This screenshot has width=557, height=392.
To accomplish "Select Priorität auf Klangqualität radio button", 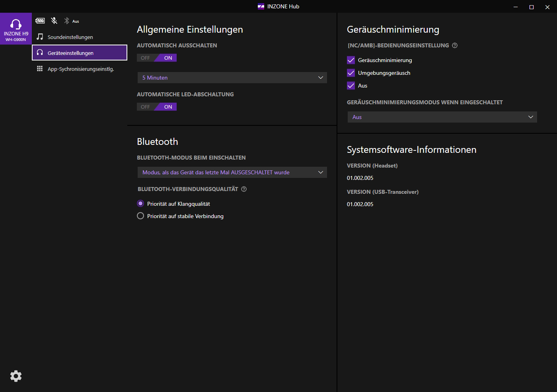I will coord(140,204).
